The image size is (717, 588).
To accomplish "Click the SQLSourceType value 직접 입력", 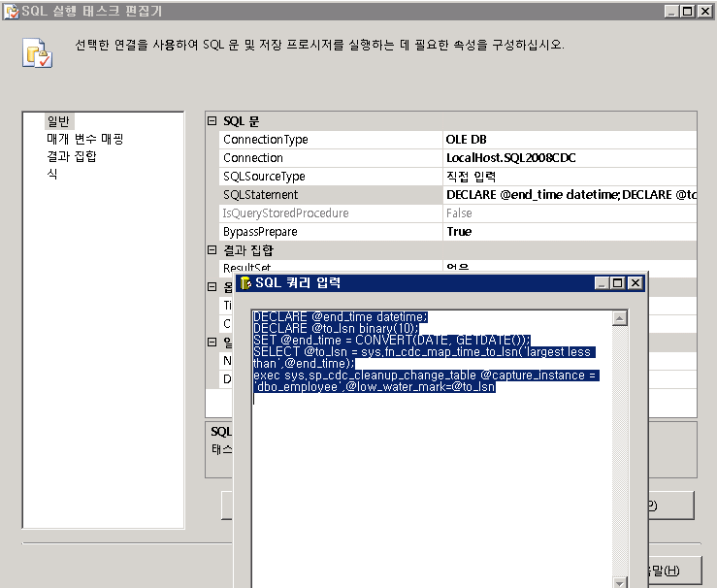I will click(x=570, y=176).
